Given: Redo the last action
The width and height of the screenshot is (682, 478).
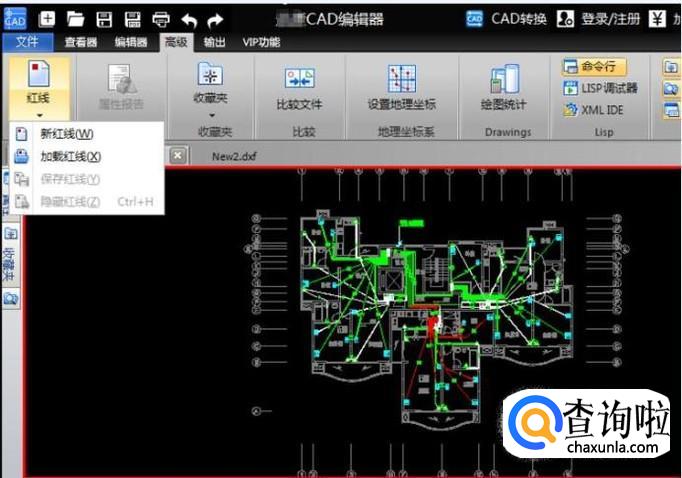Looking at the screenshot, I should click(215, 20).
